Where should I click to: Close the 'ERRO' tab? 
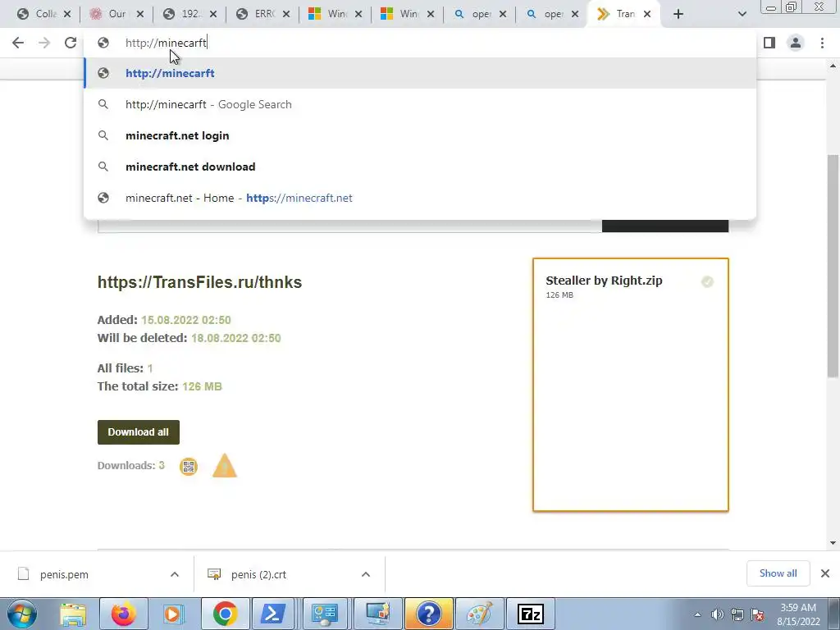[x=286, y=15]
